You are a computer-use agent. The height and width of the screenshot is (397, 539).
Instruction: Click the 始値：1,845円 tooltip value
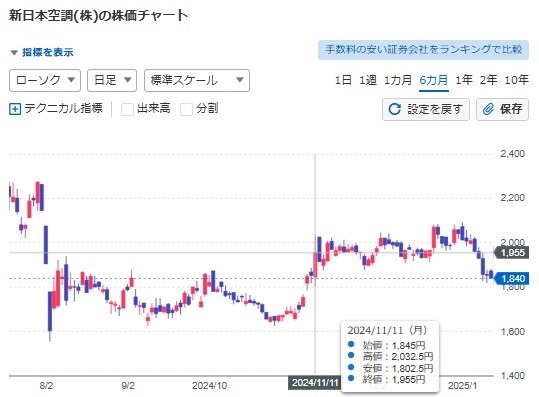pyautogui.click(x=394, y=345)
